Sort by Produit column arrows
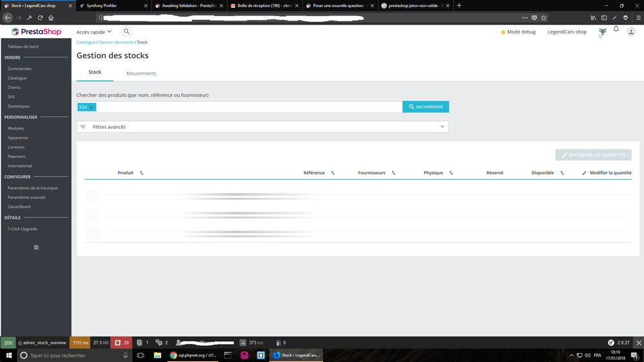The height and width of the screenshot is (362, 644). click(x=142, y=173)
